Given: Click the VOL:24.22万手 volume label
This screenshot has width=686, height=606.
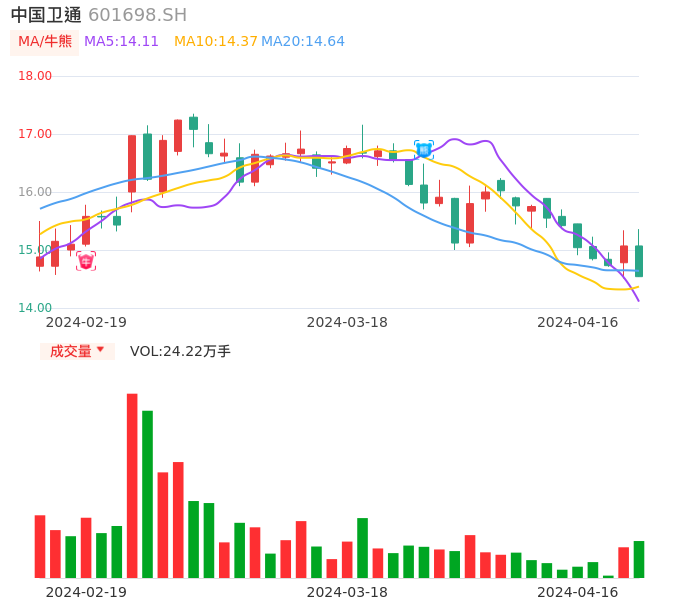Looking at the screenshot, I should [x=180, y=351].
